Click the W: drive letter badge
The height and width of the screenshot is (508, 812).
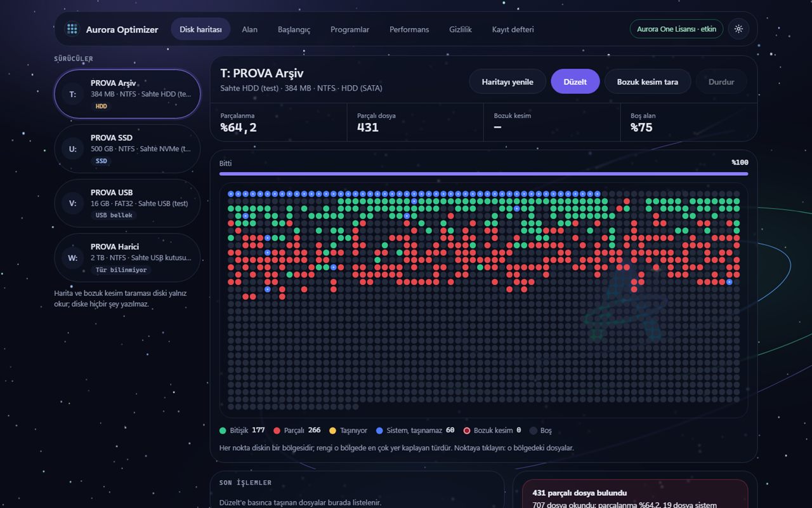pyautogui.click(x=73, y=258)
